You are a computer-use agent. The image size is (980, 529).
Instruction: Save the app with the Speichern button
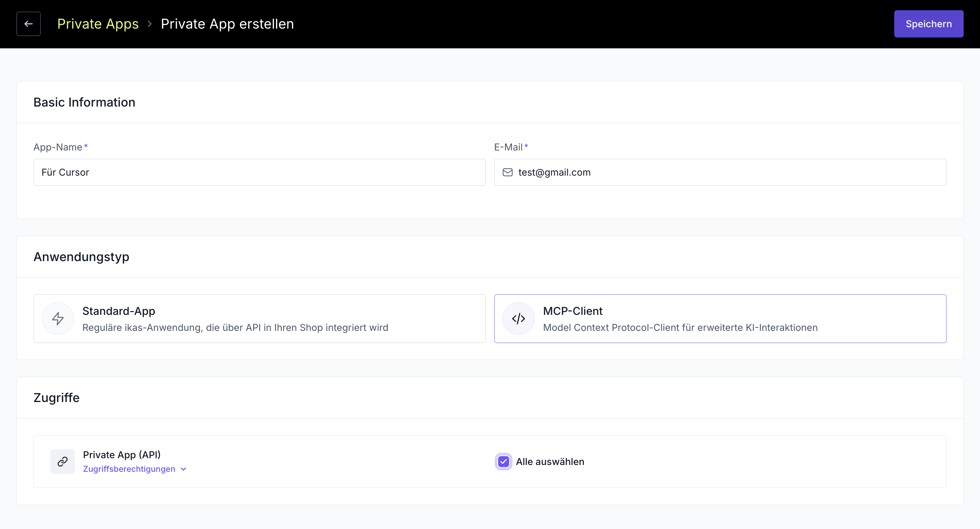(x=929, y=24)
